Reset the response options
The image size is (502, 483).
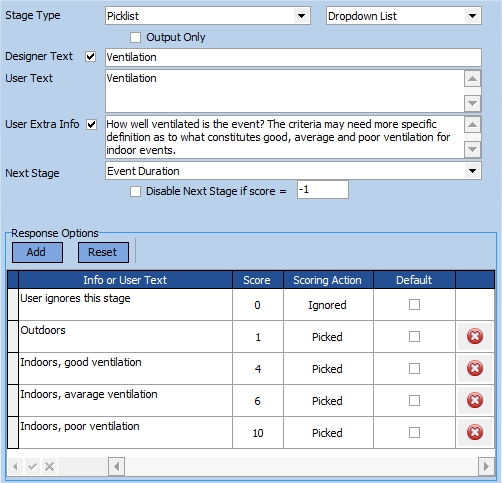[103, 252]
